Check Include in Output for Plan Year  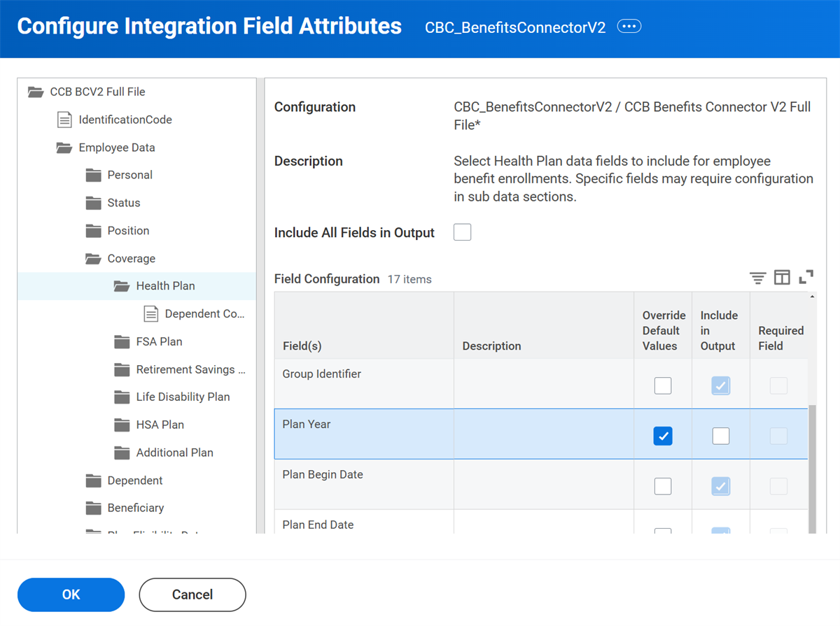tap(721, 436)
